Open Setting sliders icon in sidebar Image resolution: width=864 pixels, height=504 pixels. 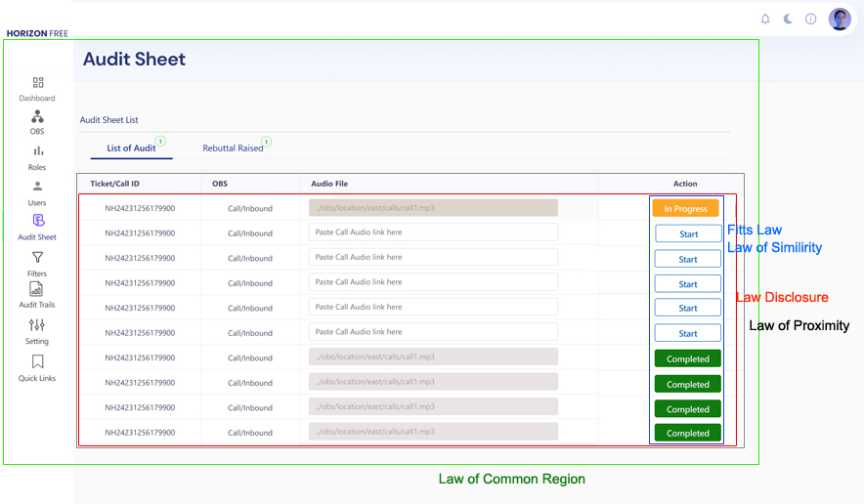pyautogui.click(x=37, y=325)
